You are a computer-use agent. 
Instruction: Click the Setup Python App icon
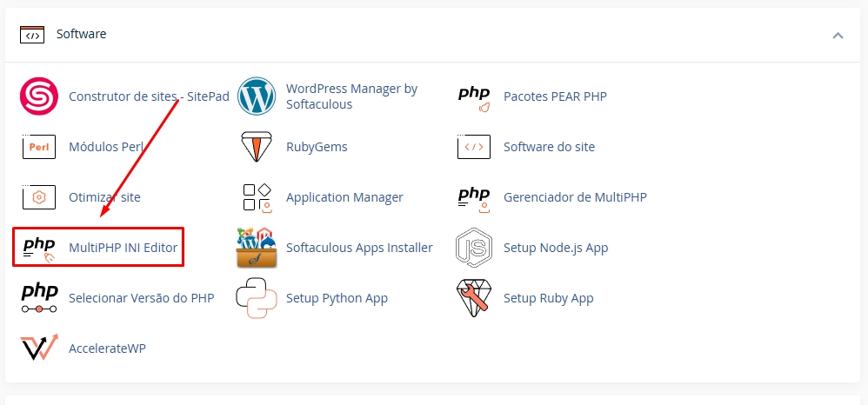coord(256,298)
